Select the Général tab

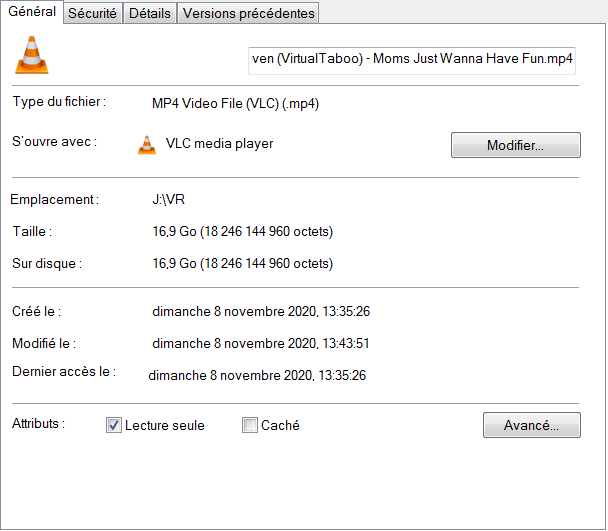pyautogui.click(x=32, y=12)
